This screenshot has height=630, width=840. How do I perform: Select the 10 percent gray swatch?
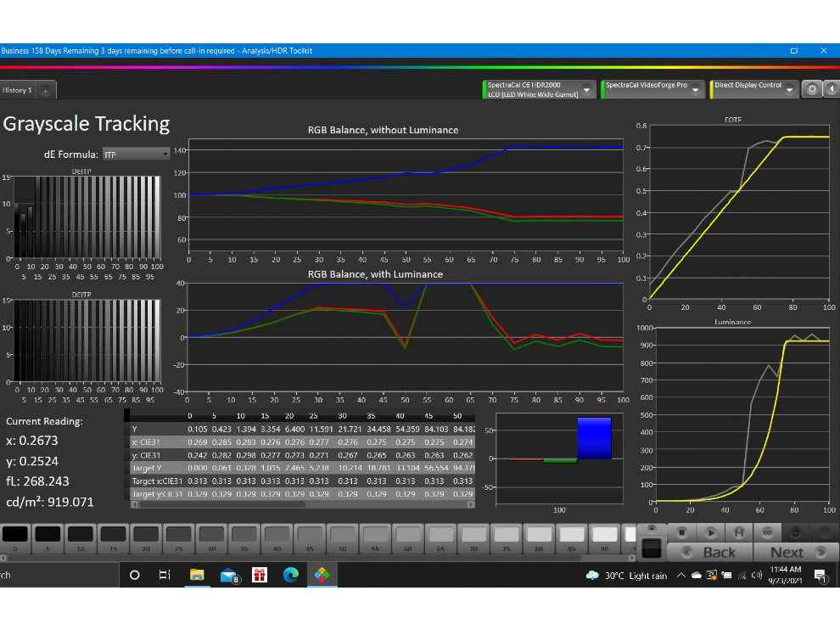[81, 537]
